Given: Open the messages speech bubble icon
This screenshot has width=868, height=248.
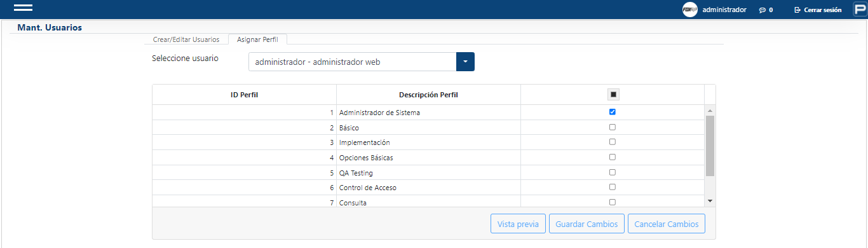Looking at the screenshot, I should (762, 10).
